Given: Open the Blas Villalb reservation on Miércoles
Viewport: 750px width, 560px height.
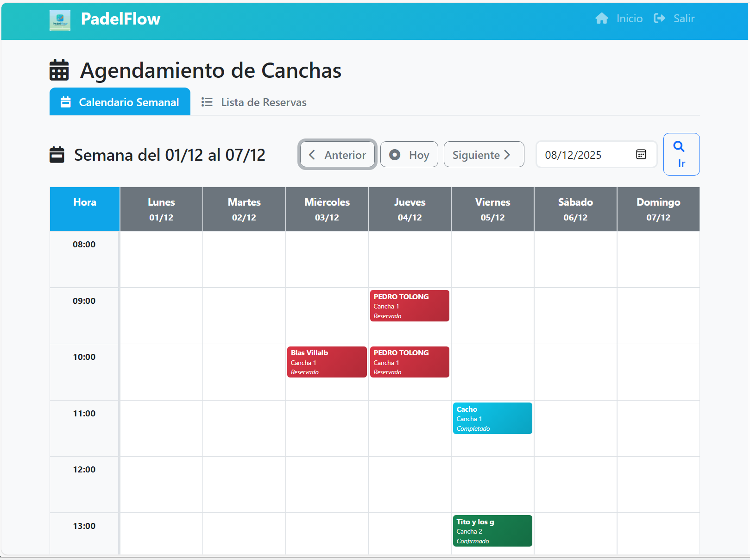Looking at the screenshot, I should click(x=327, y=362).
